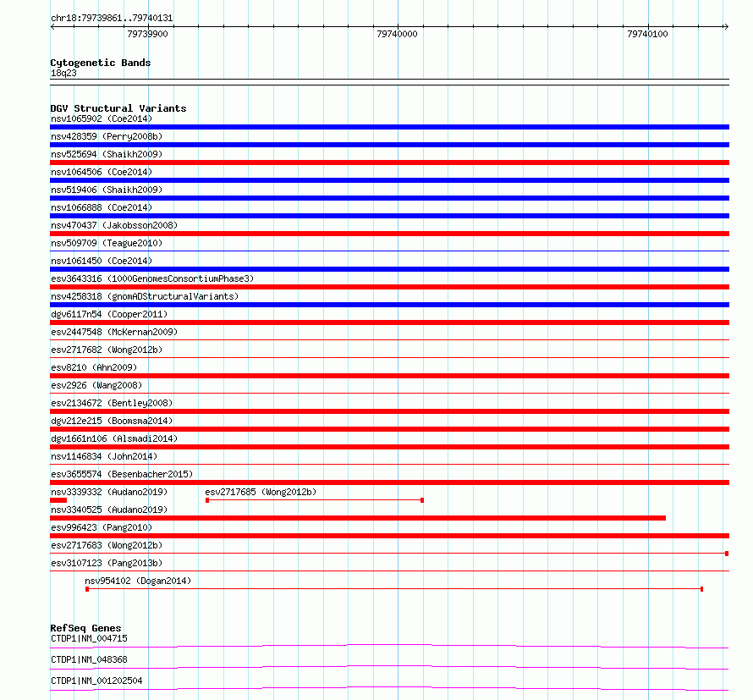Click the magenta CTDP1|NM_048368 gene line
Screen dimensions: 753x700
coord(389,667)
